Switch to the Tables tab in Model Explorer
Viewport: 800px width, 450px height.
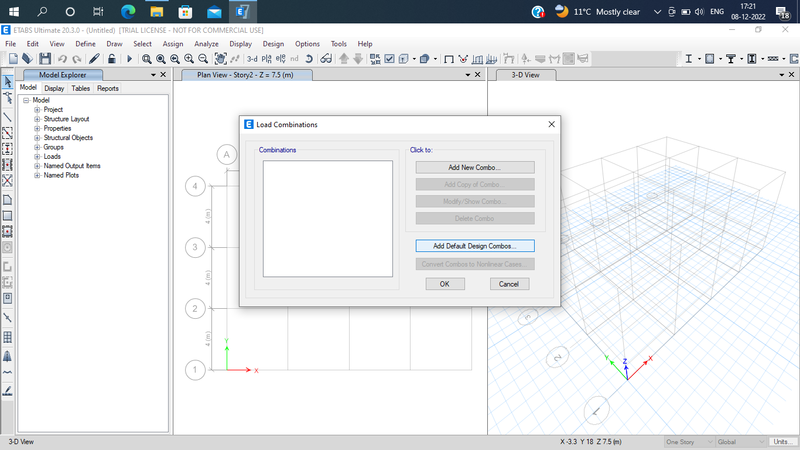click(81, 88)
